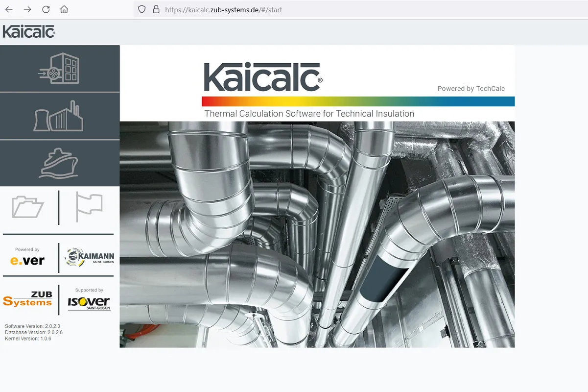Click the padlock site security icon
The width and height of the screenshot is (588, 392).
tap(156, 9)
